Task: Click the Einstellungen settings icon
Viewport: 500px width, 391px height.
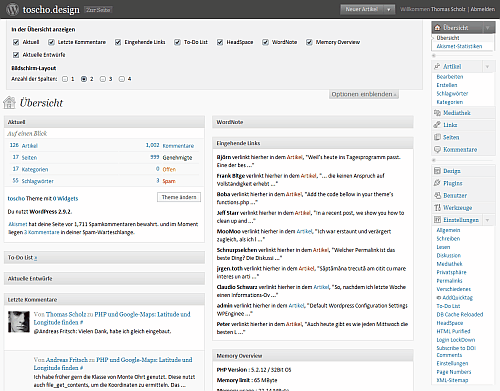Action: [437, 220]
